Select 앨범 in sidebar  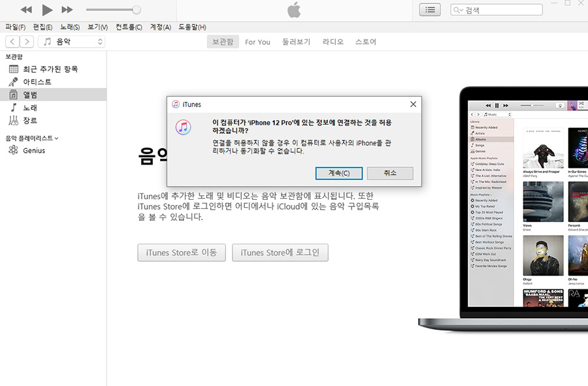click(54, 95)
